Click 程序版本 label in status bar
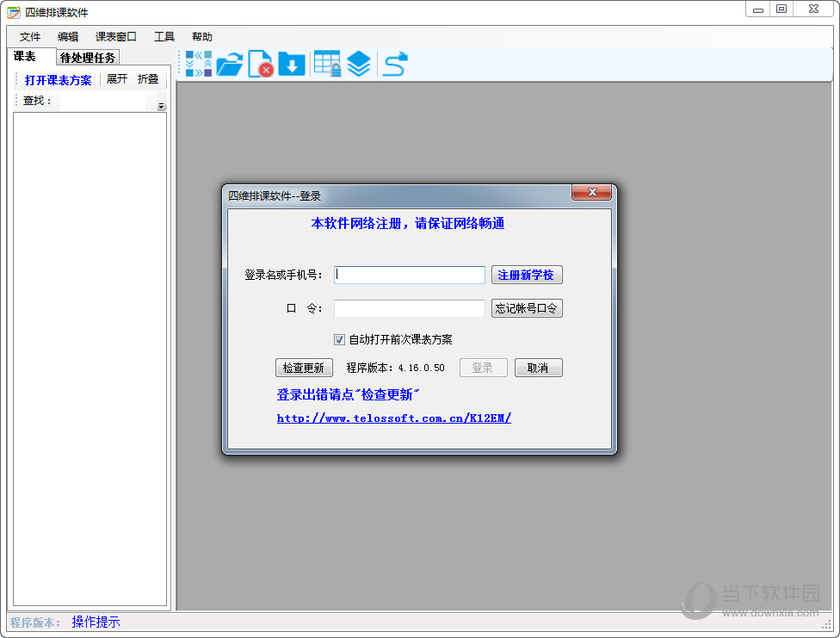 pyautogui.click(x=35, y=623)
